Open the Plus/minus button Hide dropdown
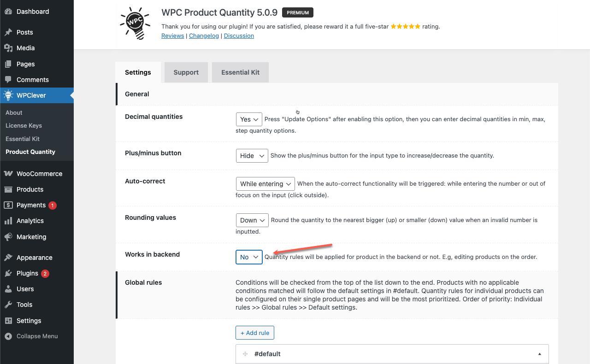The height and width of the screenshot is (364, 590). point(252,156)
